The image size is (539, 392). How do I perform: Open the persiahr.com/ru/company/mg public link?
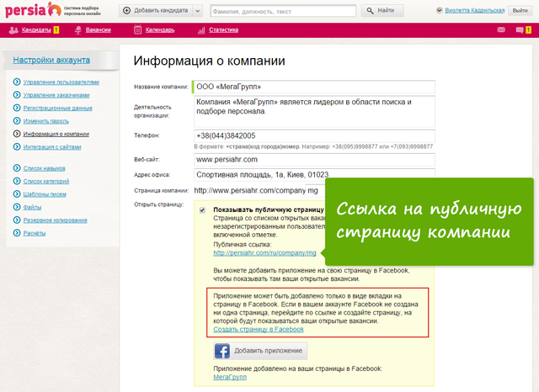[264, 252]
